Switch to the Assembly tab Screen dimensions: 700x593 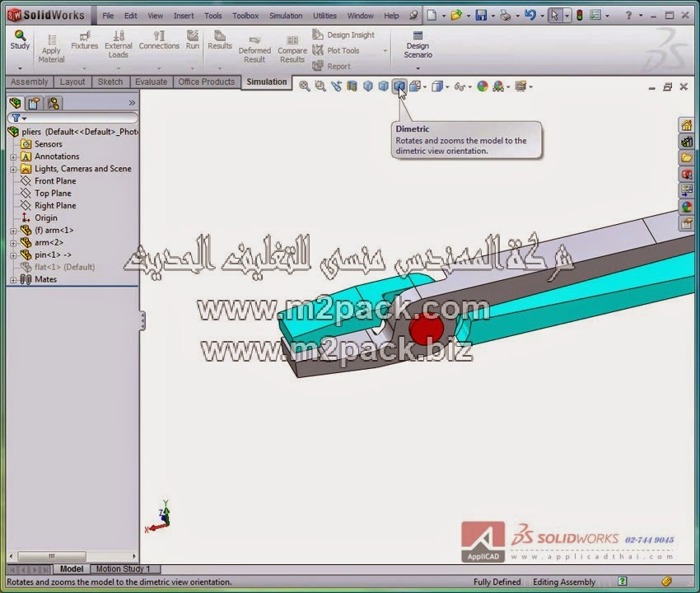click(x=29, y=82)
